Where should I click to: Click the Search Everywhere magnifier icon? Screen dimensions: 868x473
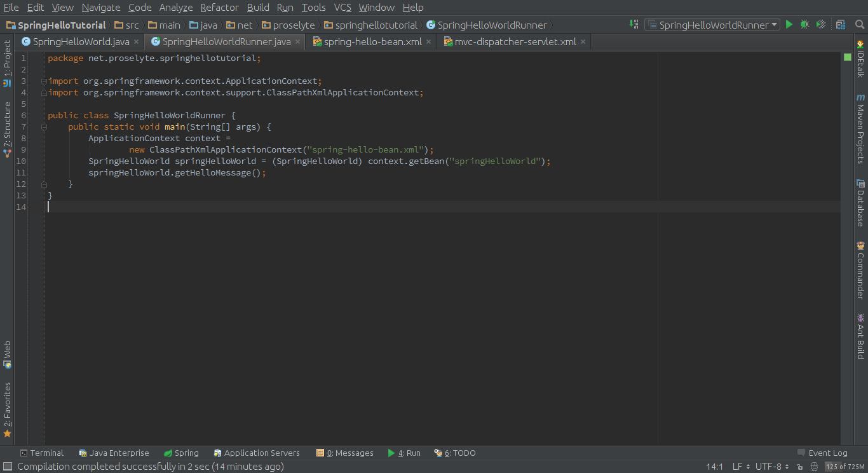(860, 25)
